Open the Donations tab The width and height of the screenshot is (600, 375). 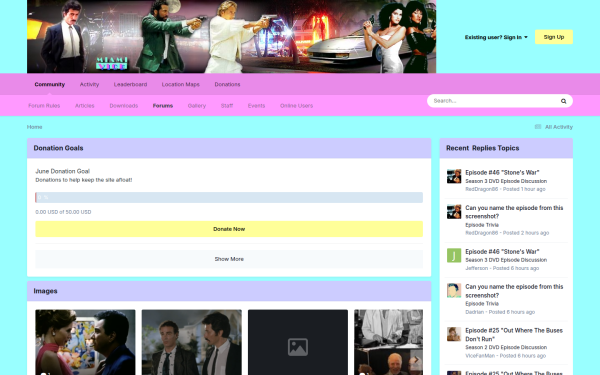pyautogui.click(x=227, y=84)
